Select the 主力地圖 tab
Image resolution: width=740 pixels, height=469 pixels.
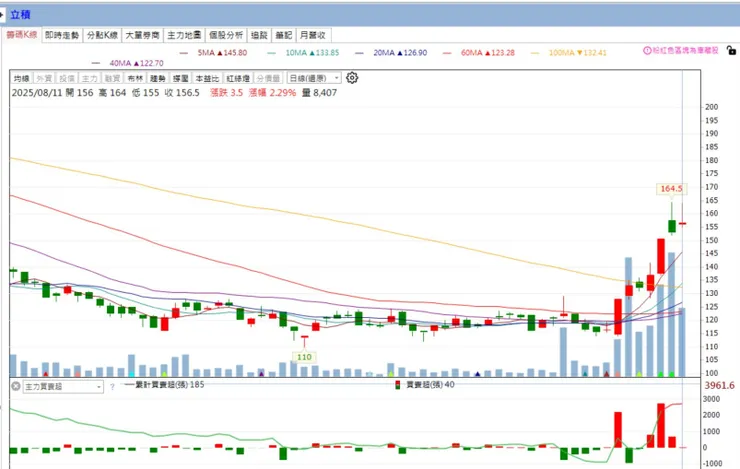(x=184, y=35)
